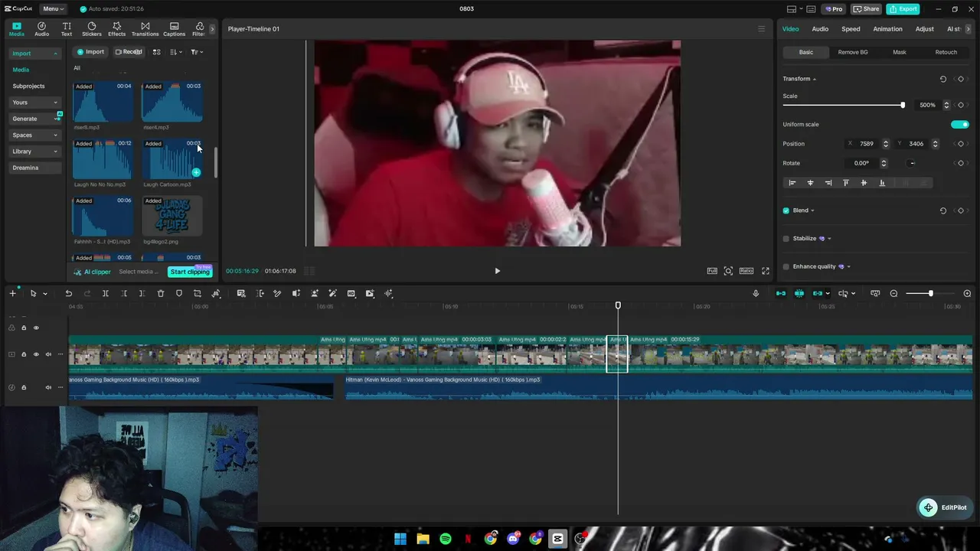Enable the Stabilize checkbox
980x551 pixels.
(786, 239)
